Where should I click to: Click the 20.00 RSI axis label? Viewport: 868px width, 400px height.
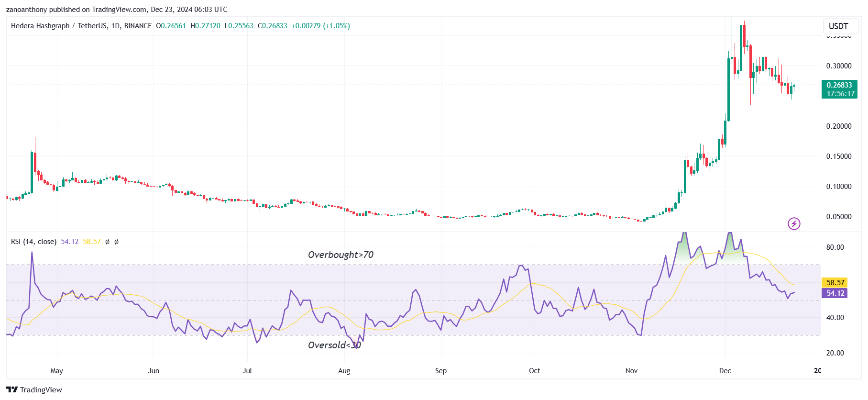click(x=835, y=353)
